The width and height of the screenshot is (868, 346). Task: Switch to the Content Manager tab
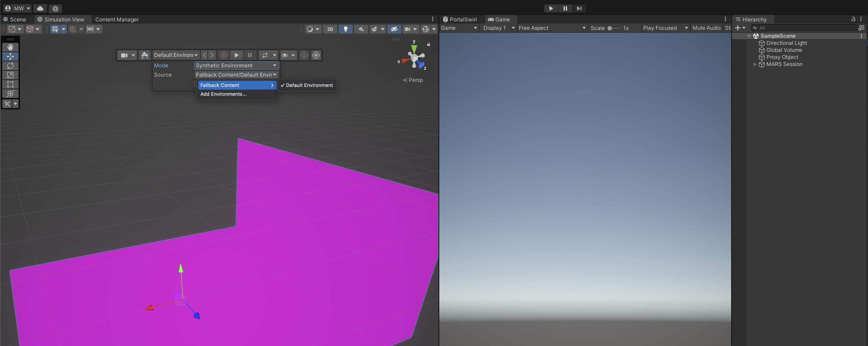[x=117, y=19]
